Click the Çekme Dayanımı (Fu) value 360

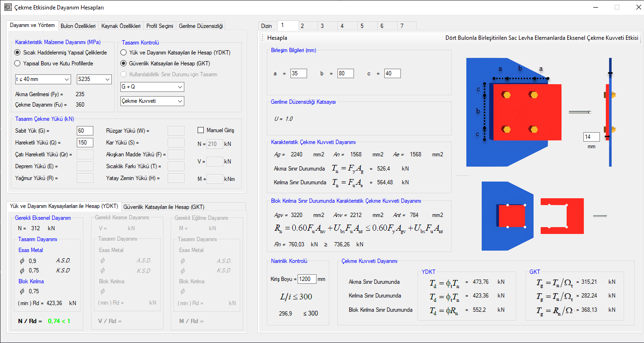[x=80, y=105]
